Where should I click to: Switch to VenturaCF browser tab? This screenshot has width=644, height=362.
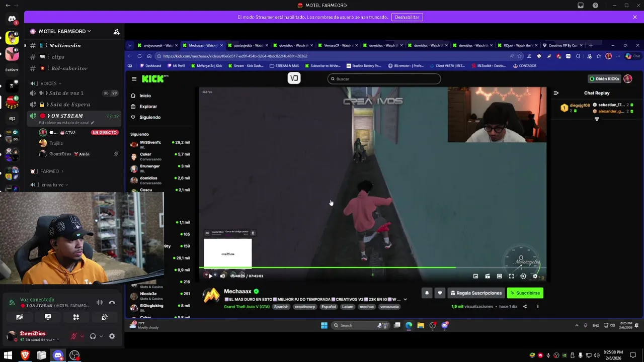coord(338,45)
